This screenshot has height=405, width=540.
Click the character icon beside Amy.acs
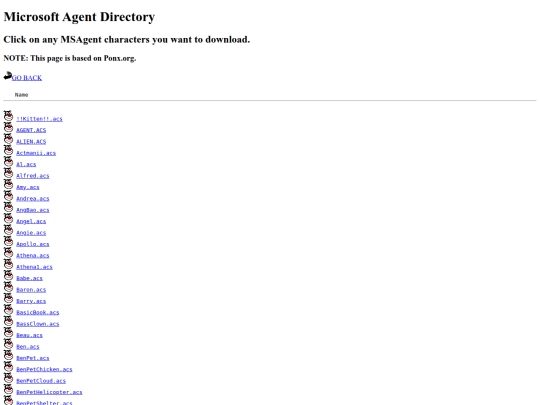click(8, 184)
